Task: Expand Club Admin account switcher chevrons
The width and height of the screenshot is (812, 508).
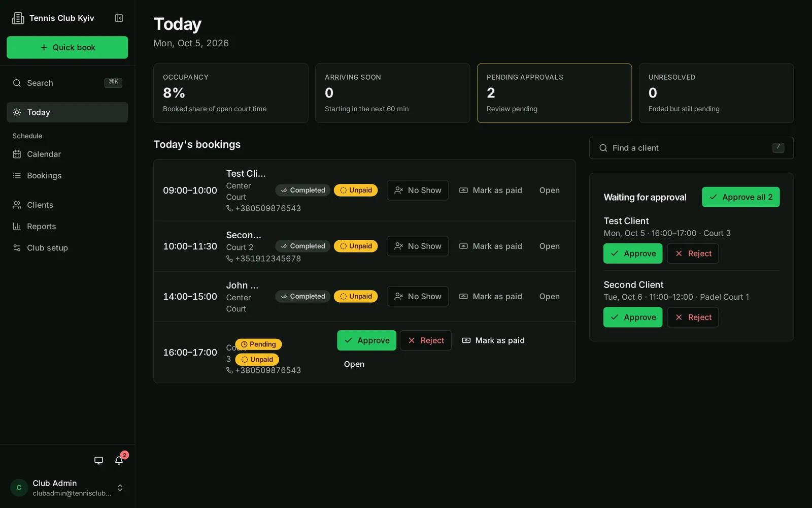Action: pyautogui.click(x=120, y=488)
